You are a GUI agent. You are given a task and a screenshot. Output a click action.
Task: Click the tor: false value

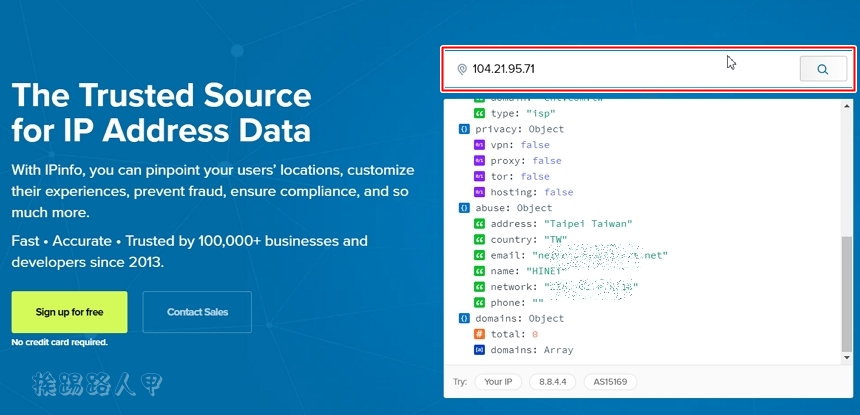pos(535,177)
